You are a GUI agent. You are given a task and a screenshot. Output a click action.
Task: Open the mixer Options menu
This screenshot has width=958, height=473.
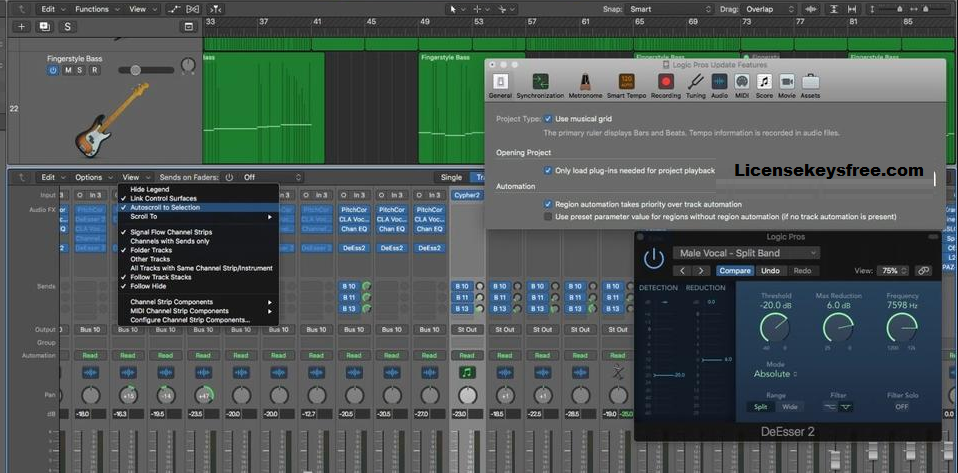[93, 177]
